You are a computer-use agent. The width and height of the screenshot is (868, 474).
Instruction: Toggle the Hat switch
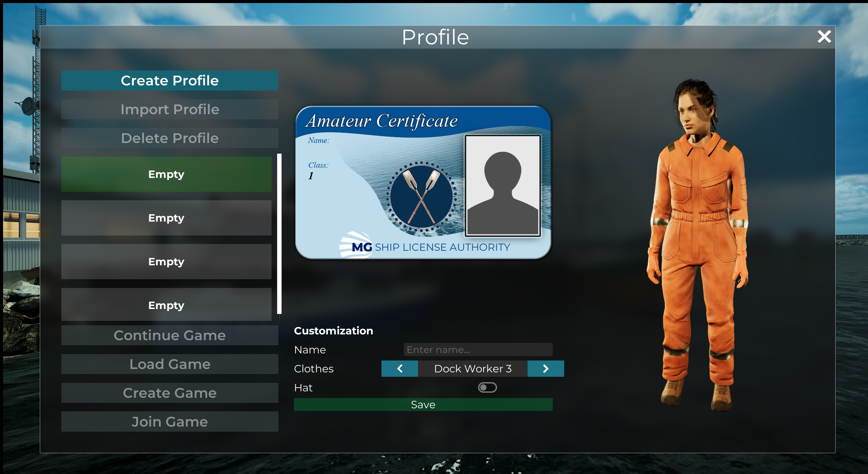pyautogui.click(x=487, y=388)
